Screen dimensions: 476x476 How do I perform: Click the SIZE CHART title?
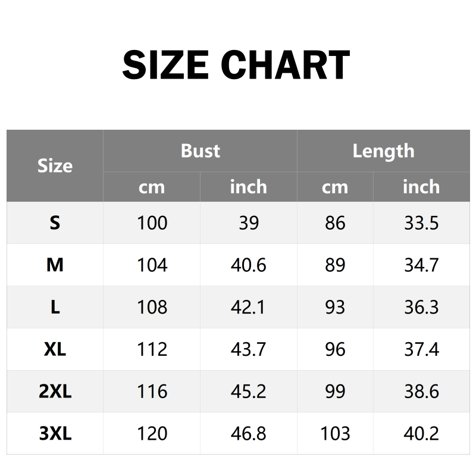(x=236, y=65)
